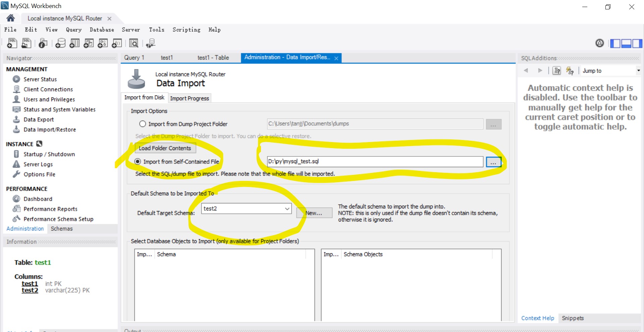Open the home screen icon
This screenshot has width=644, height=332.
click(x=11, y=18)
